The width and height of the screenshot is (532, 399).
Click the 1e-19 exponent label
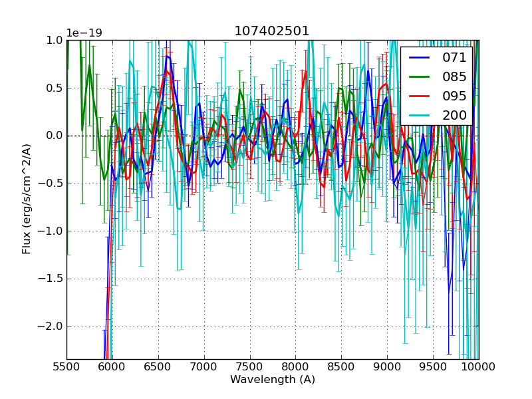click(x=84, y=33)
